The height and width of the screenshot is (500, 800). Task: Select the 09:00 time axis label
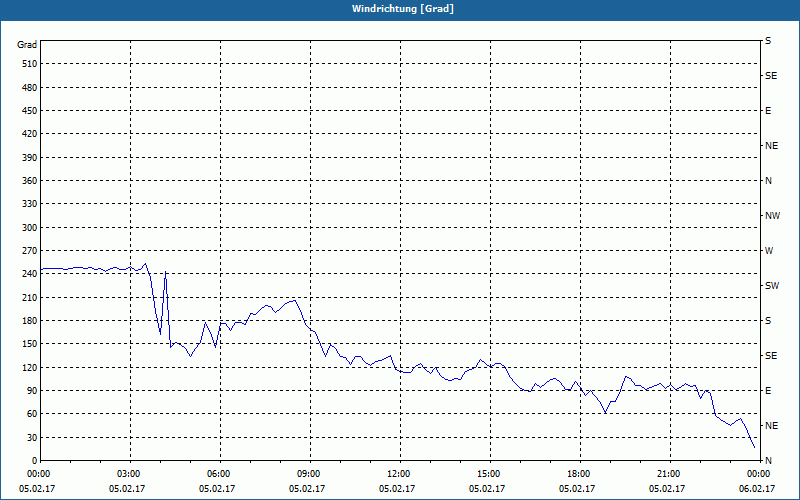(x=308, y=474)
